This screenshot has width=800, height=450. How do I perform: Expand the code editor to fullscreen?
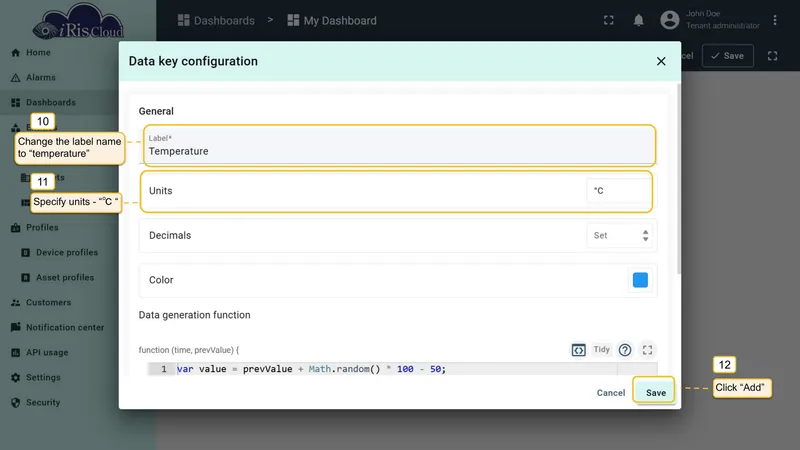pyautogui.click(x=647, y=350)
